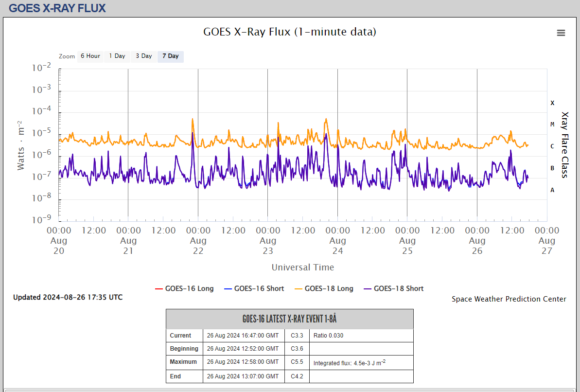Click the GOES X-RAY FLUX page heading
The image size is (580, 392).
coord(57,8)
